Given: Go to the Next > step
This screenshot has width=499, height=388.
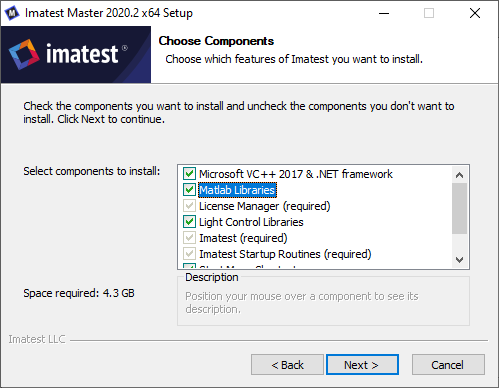Looking at the screenshot, I should pos(362,365).
